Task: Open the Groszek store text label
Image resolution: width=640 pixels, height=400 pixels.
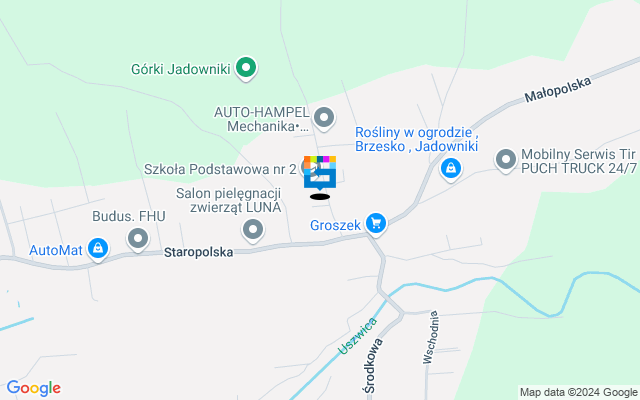Action: point(336,225)
